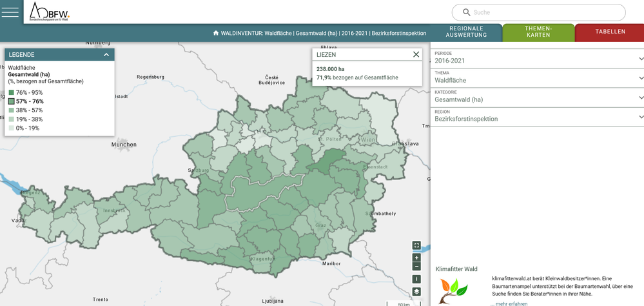This screenshot has height=306, width=644.
Task: Open the Themenkarten tab
Action: (538, 32)
